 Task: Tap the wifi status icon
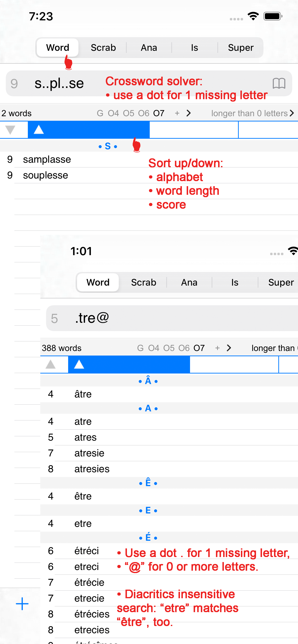coord(253,16)
